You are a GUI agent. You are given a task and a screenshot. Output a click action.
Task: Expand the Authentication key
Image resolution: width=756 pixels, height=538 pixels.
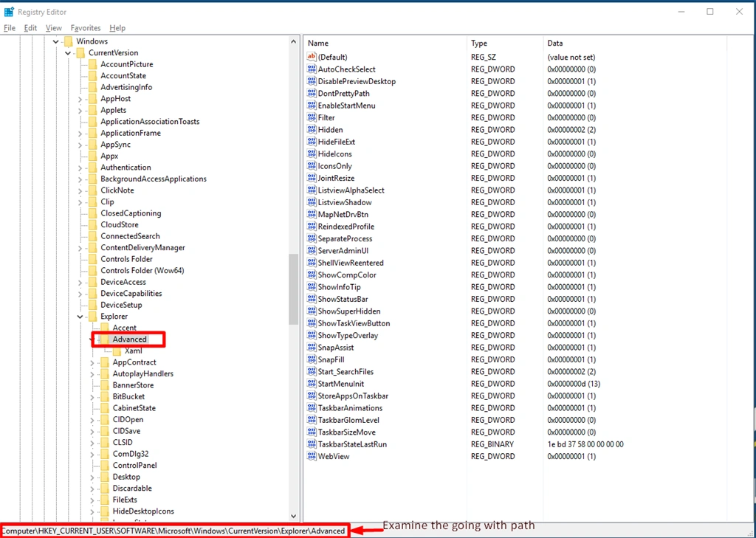(80, 168)
